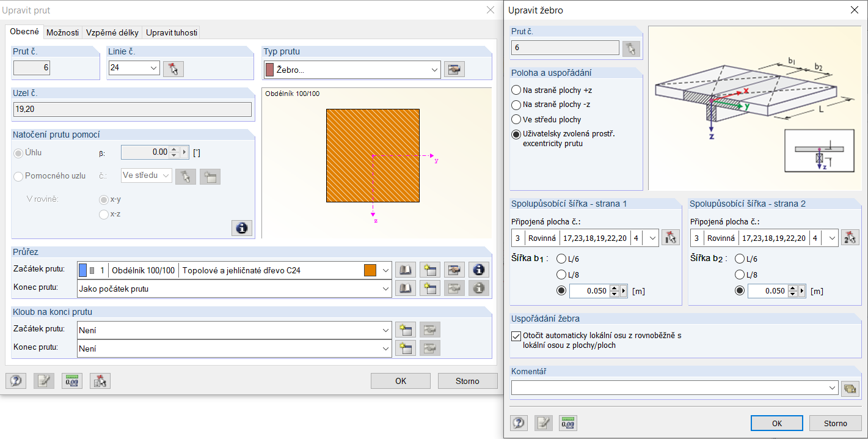Image resolution: width=868 pixels, height=439 pixels.
Task: Open Linie č. dropdown
Action: coord(153,68)
